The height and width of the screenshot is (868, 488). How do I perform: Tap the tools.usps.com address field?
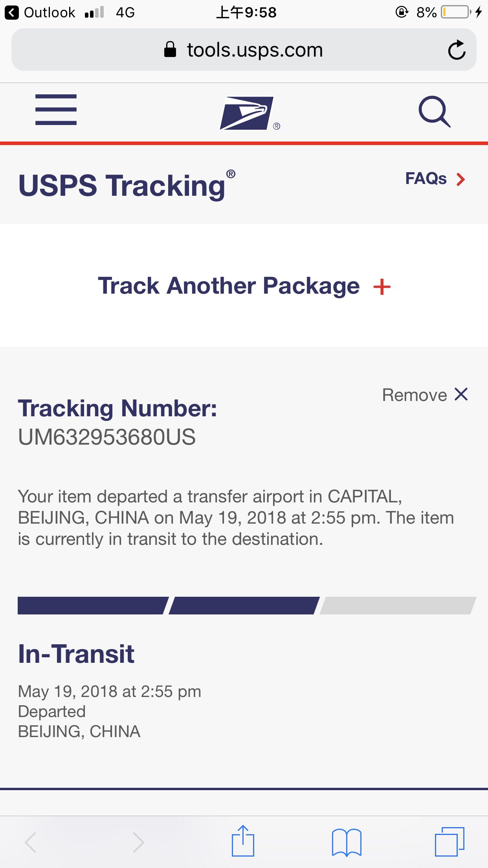[x=244, y=50]
